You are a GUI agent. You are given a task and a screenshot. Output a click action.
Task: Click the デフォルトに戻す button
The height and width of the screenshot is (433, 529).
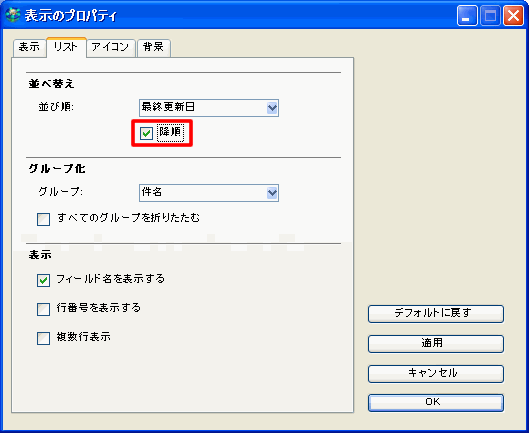[x=436, y=314]
